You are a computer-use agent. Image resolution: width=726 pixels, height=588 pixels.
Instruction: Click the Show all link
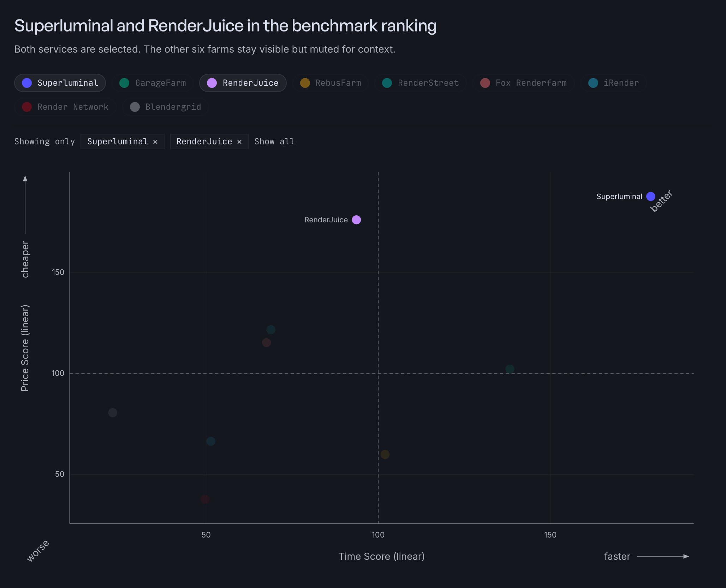click(275, 142)
